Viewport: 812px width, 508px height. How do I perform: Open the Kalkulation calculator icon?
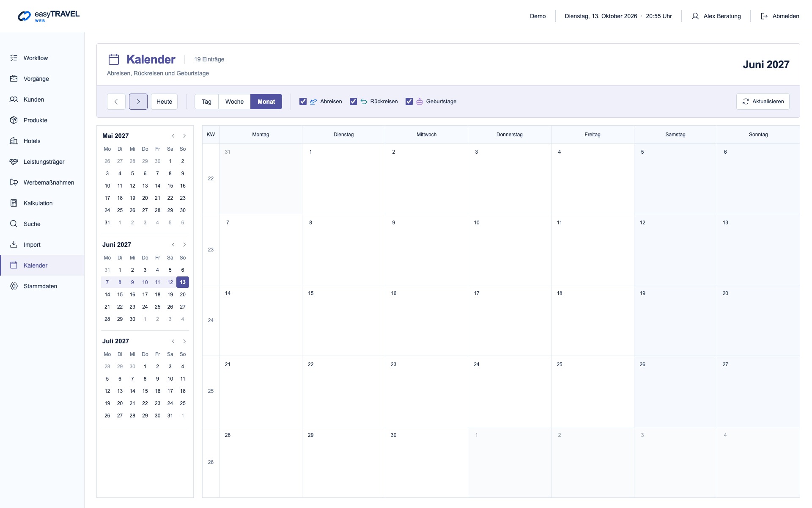pyautogui.click(x=14, y=203)
